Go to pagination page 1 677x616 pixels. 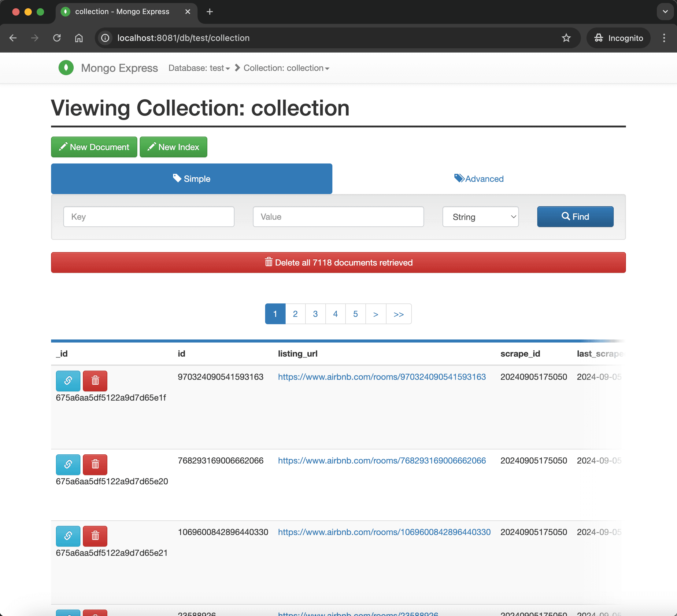coord(275,314)
